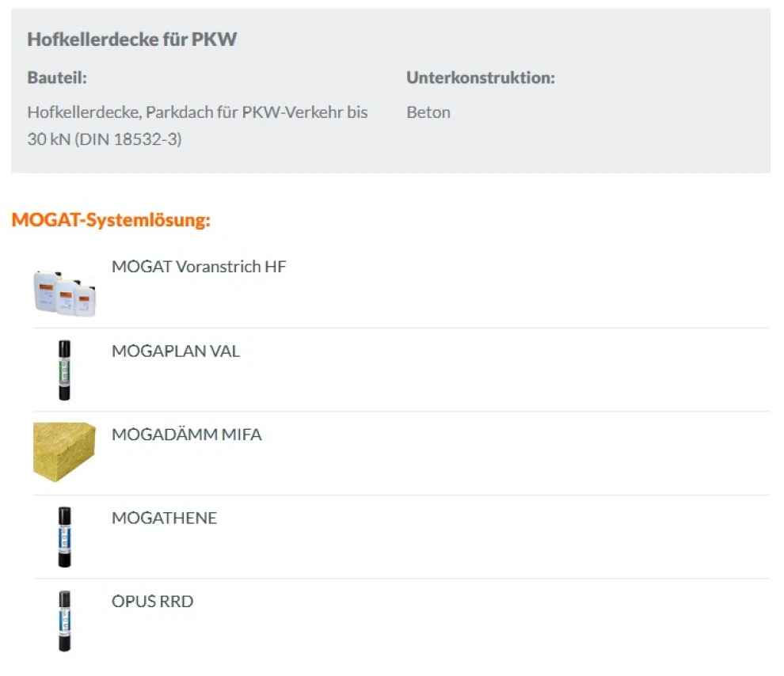The height and width of the screenshot is (676, 784).
Task: Open the MOGAT Voranstrich HF product
Action: point(199,267)
